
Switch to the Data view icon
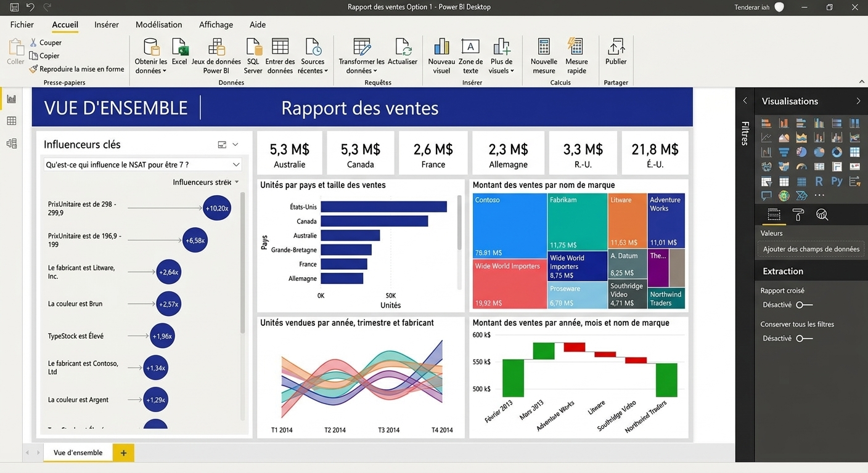click(11, 121)
